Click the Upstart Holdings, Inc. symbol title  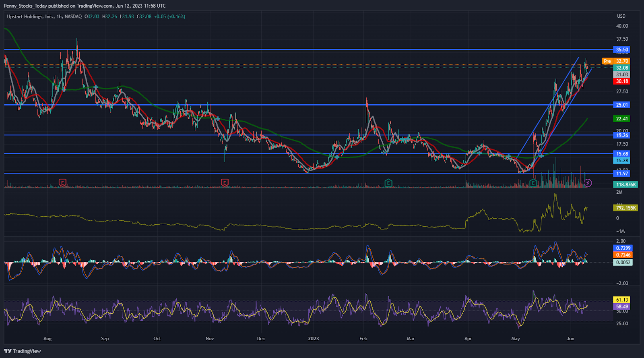(x=30, y=17)
